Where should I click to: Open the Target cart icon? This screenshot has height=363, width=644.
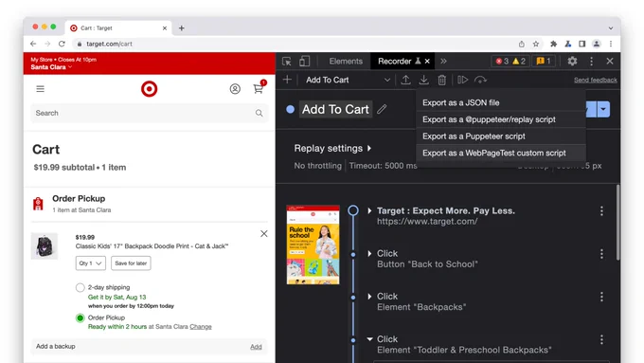coord(259,88)
